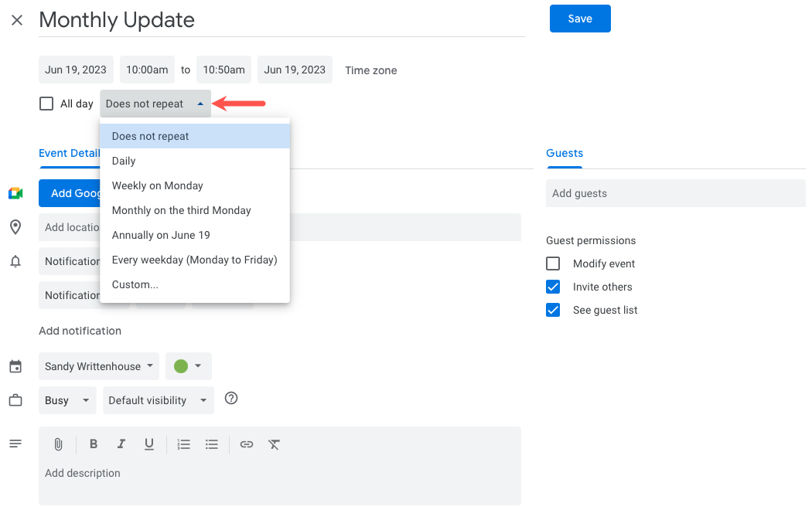The width and height of the screenshot is (812, 510).
Task: Uncheck the Invite others permission
Action: tap(553, 286)
